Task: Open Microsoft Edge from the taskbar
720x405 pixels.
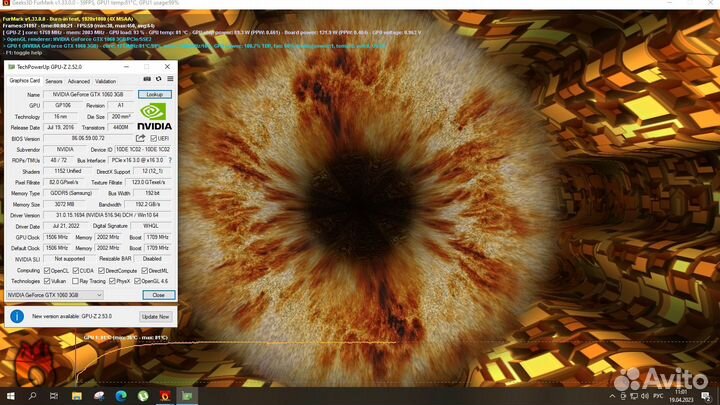Action: click(119, 397)
